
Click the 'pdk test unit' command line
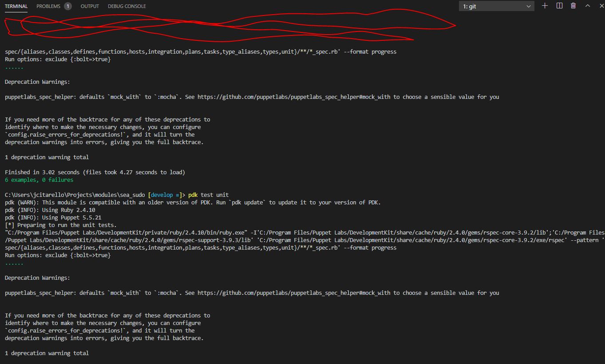click(x=209, y=194)
